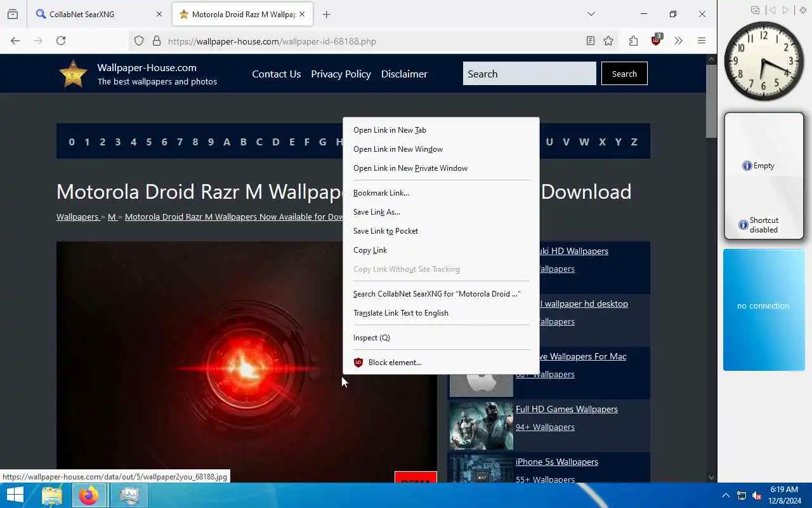The image size is (812, 508).
Task: Open the letter W wallpapers index
Action: (584, 142)
